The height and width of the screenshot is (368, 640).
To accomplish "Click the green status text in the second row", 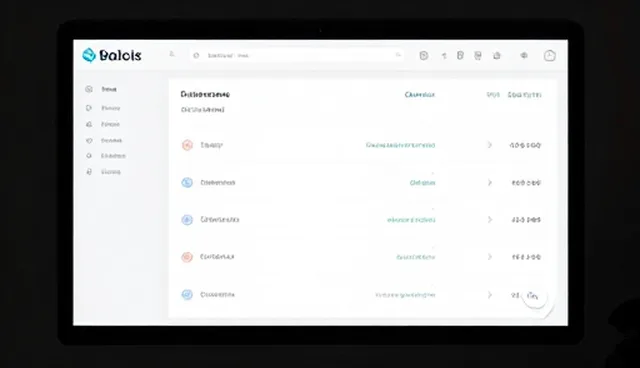I will (x=422, y=183).
